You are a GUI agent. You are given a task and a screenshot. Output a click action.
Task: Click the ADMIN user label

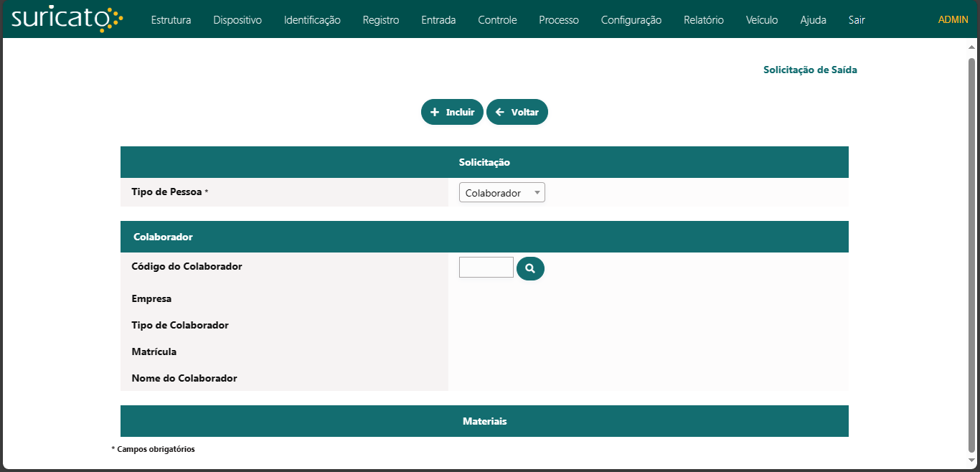(x=953, y=20)
